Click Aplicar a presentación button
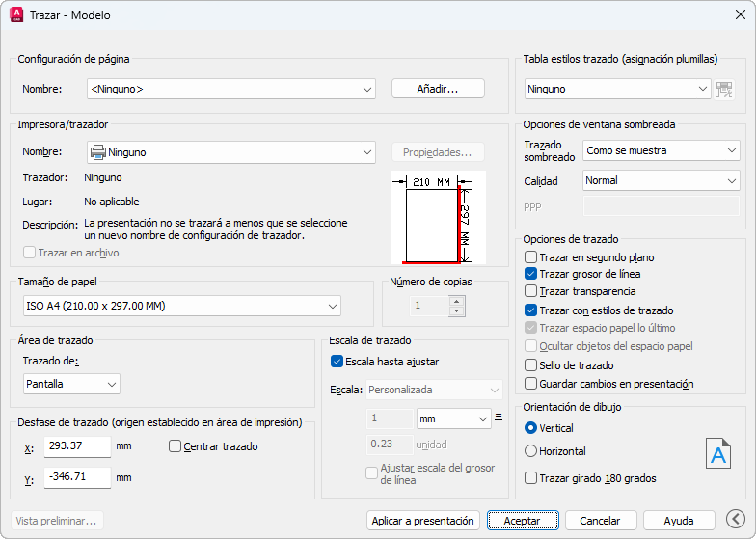This screenshot has height=539, width=756. [423, 521]
